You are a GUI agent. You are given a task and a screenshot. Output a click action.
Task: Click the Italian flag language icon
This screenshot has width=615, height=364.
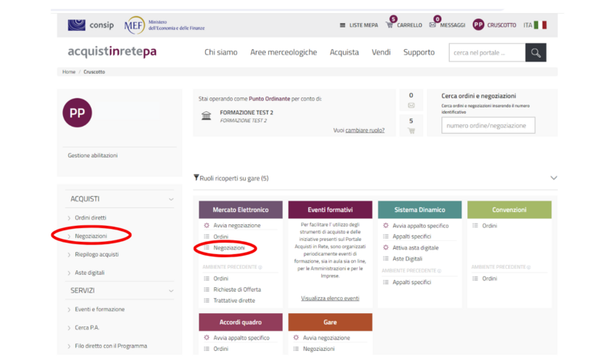click(540, 25)
